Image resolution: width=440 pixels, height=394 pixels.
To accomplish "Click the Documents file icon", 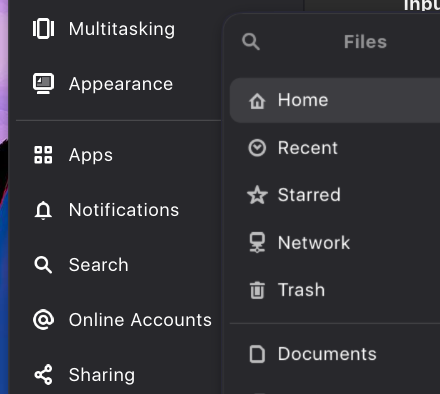I will click(x=257, y=354).
